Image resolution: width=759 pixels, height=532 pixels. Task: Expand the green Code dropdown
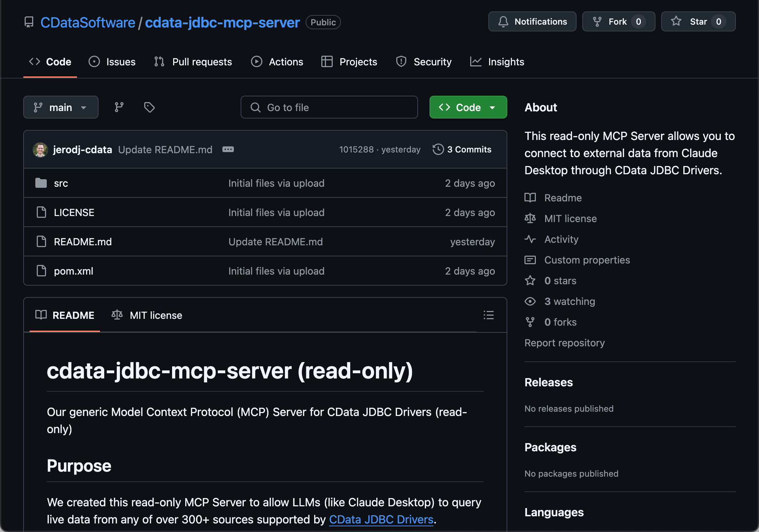click(468, 107)
